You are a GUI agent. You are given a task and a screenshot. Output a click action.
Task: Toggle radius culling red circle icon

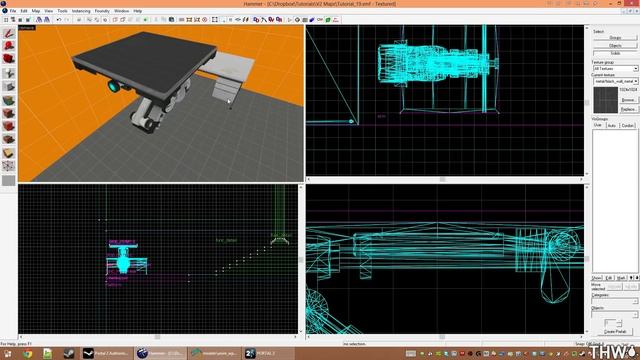coord(205,20)
